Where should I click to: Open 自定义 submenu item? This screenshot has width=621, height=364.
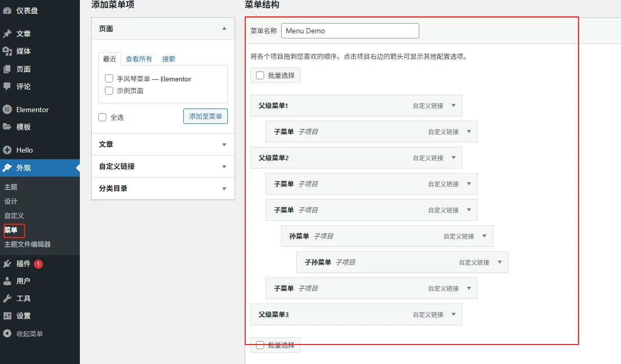coord(14,216)
